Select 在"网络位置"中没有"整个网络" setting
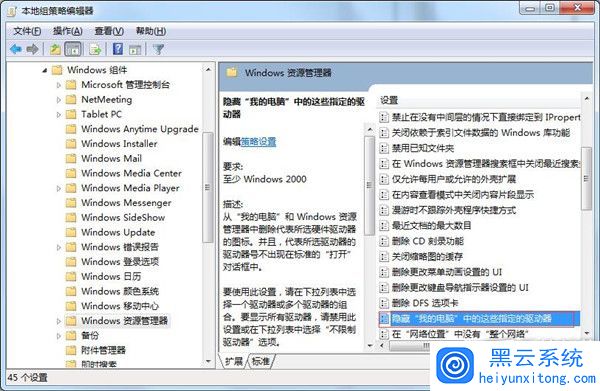This screenshot has height=391, width=600. [460, 334]
